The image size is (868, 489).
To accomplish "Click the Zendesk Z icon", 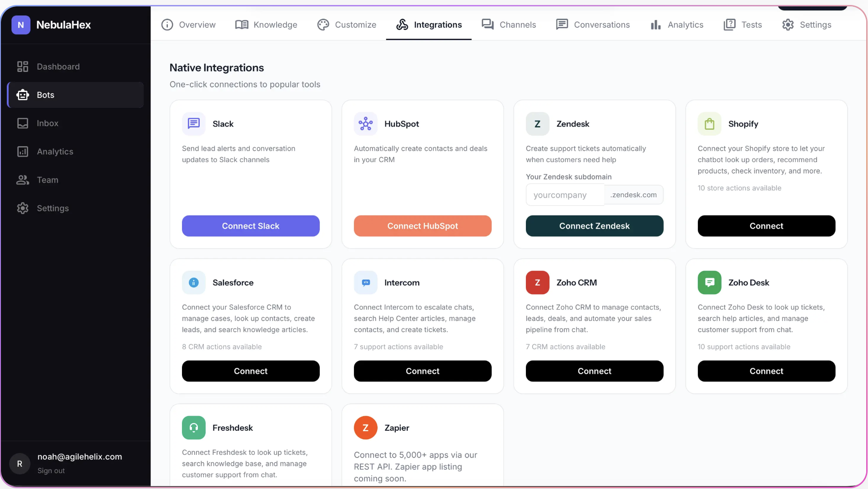I will click(538, 124).
